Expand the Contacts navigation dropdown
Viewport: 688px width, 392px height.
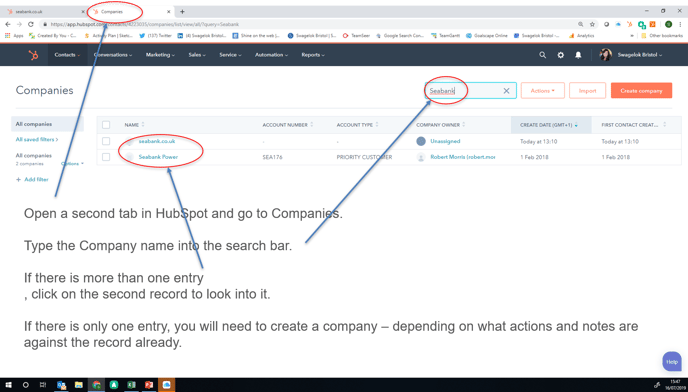pos(67,55)
